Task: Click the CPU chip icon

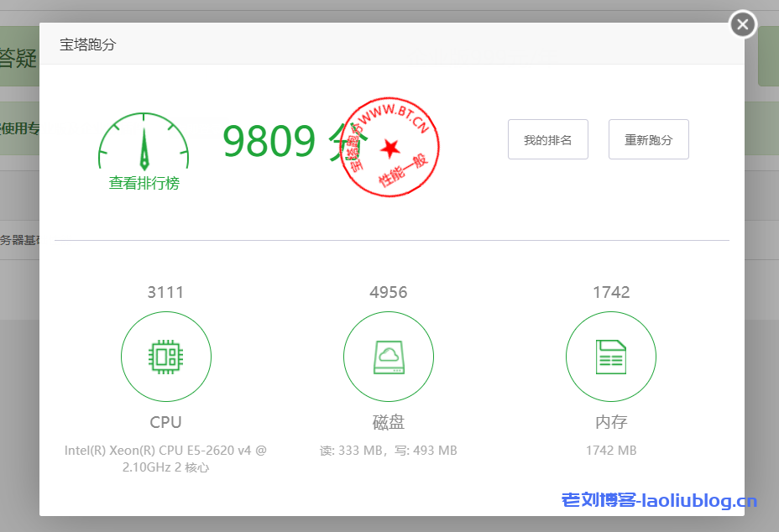Action: pos(166,357)
